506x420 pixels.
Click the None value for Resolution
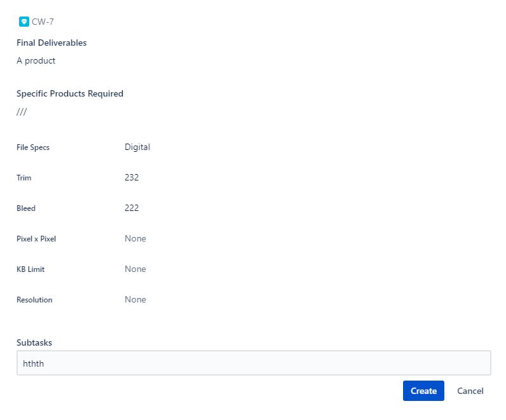click(135, 299)
